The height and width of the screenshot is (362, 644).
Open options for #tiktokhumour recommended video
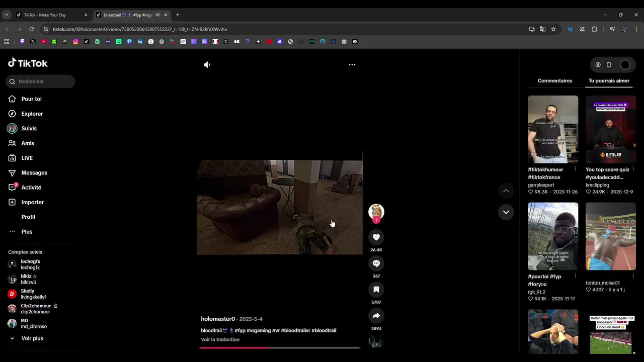click(576, 169)
